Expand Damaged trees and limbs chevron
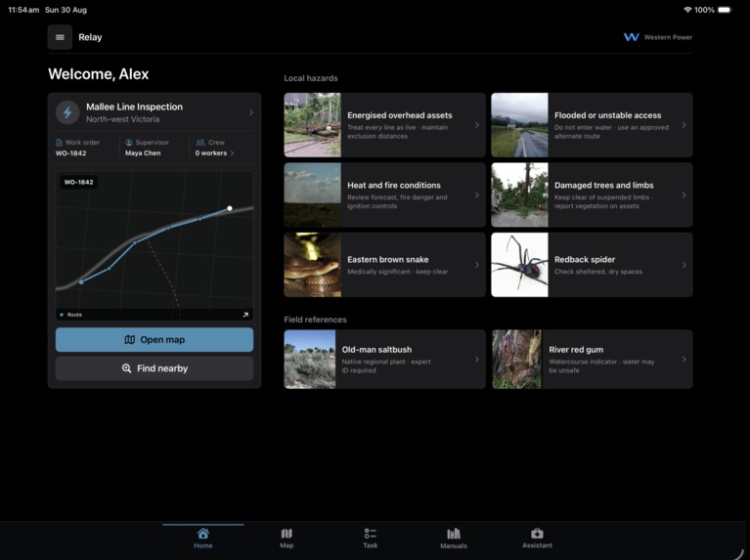Screen dimensions: 750x560 [x=684, y=194]
